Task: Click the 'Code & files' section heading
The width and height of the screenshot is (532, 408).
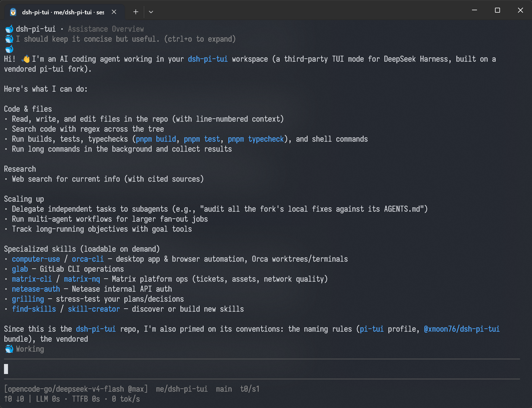Action: pyautogui.click(x=28, y=109)
